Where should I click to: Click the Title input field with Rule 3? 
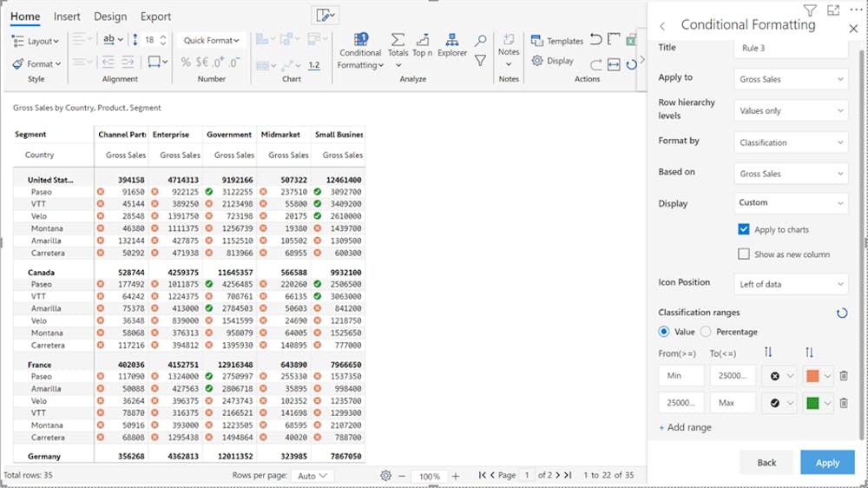(x=791, y=48)
